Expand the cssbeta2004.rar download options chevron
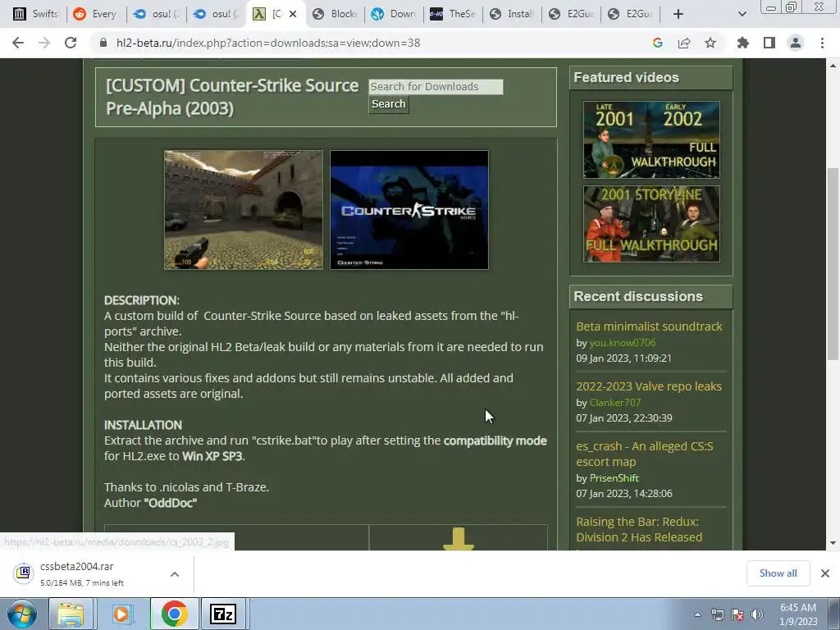 [x=175, y=573]
